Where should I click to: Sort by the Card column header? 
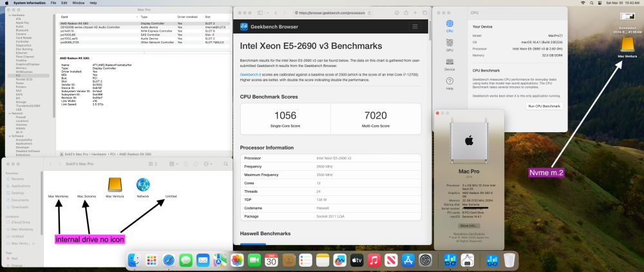97,17
